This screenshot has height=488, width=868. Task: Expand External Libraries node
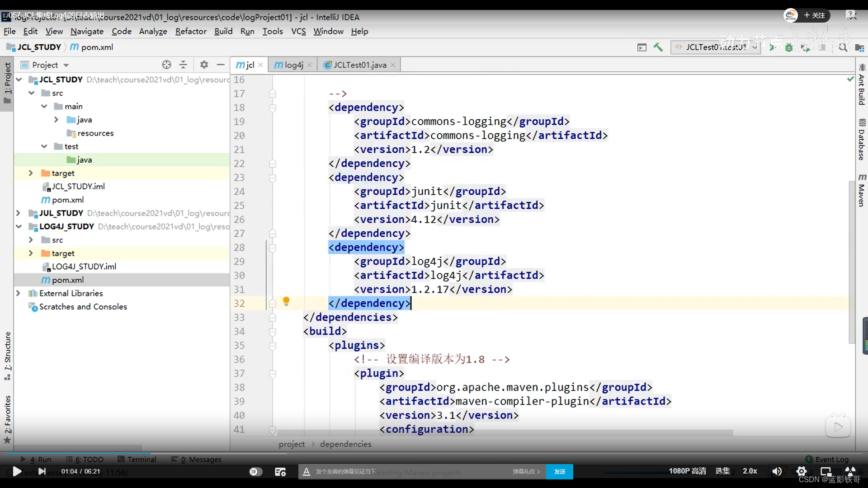19,293
